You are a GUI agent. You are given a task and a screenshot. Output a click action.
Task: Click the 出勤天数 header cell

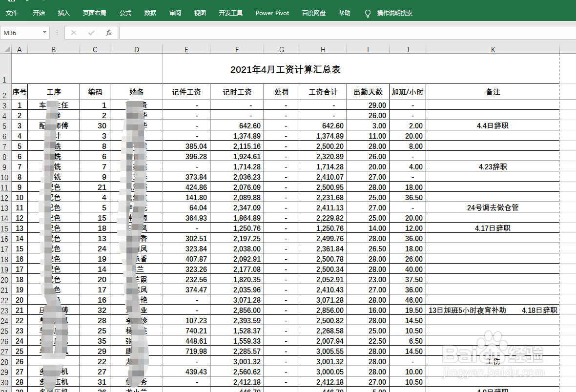(x=368, y=92)
